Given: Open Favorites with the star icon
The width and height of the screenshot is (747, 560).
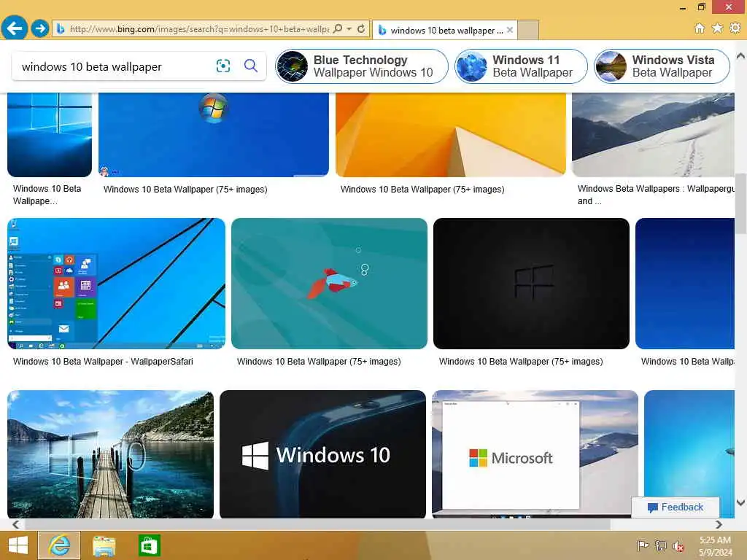Looking at the screenshot, I should tap(717, 28).
